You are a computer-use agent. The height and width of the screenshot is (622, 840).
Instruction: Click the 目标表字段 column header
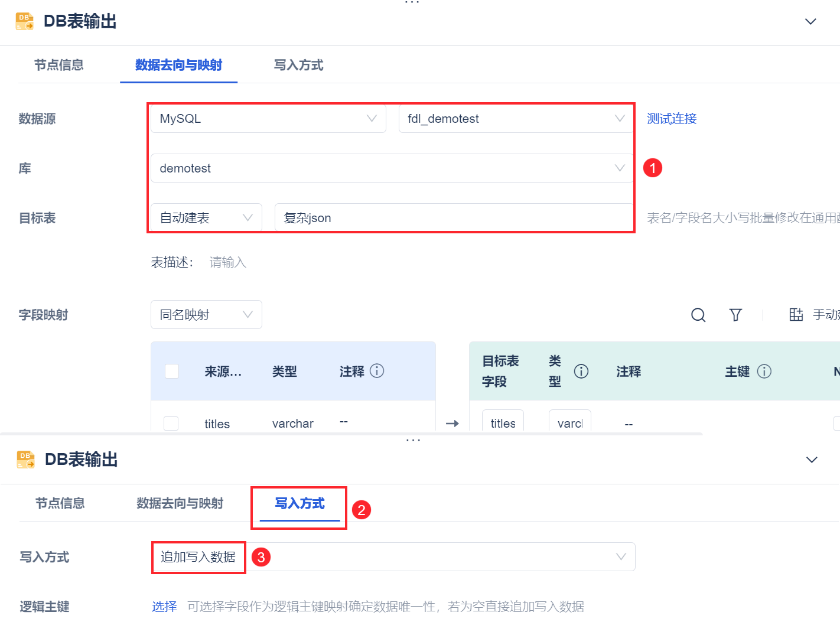[x=500, y=371]
